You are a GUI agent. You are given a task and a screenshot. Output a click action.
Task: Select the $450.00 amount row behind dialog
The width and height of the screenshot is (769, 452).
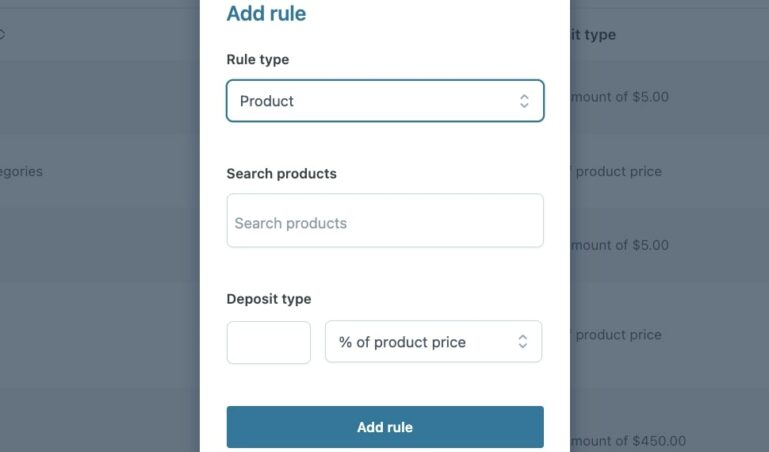click(627, 441)
